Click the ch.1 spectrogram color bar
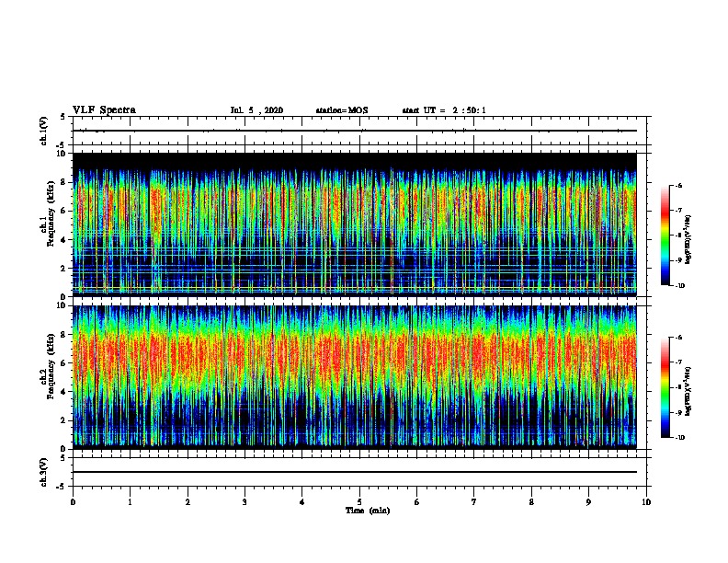This screenshot has width=728, height=563. pyautogui.click(x=665, y=236)
